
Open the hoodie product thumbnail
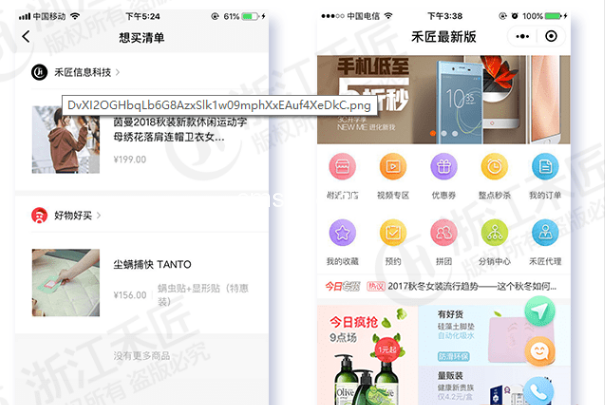click(66, 139)
